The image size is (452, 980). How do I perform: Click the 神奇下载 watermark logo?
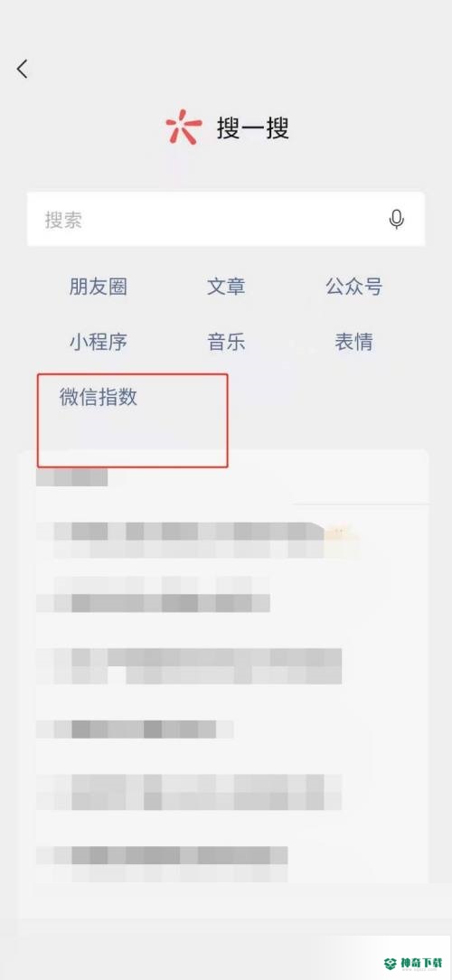pyautogui.click(x=417, y=962)
